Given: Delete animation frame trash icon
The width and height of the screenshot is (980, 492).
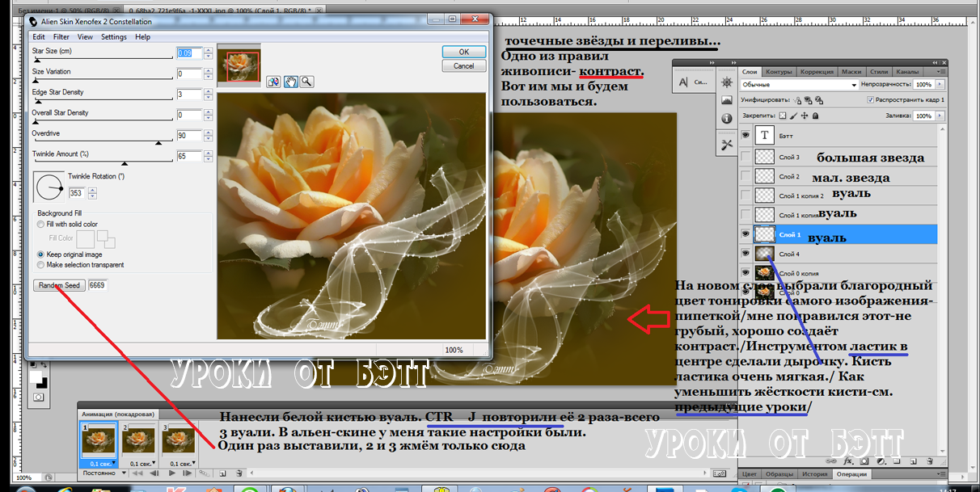Looking at the screenshot, I should coord(239,473).
